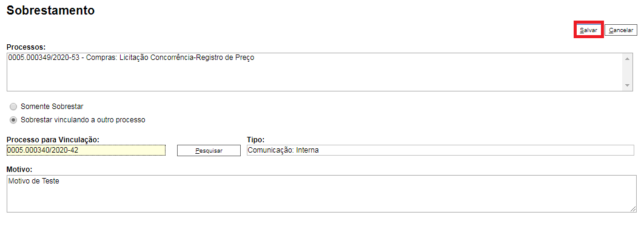
Task: Select the Somente Sobrestar radio circle
Action: coord(13,107)
